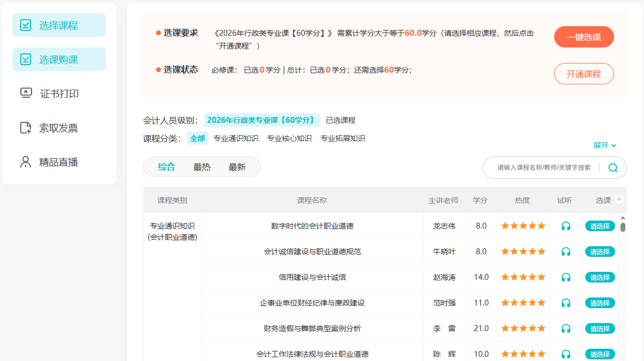
Task: Sort courses by 最热
Action: coord(202,167)
